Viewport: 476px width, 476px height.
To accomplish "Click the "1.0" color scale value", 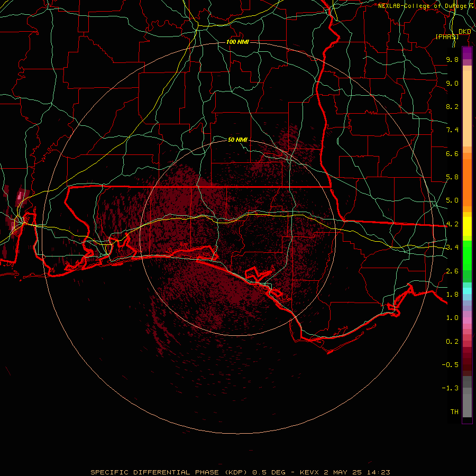I will tap(452, 318).
